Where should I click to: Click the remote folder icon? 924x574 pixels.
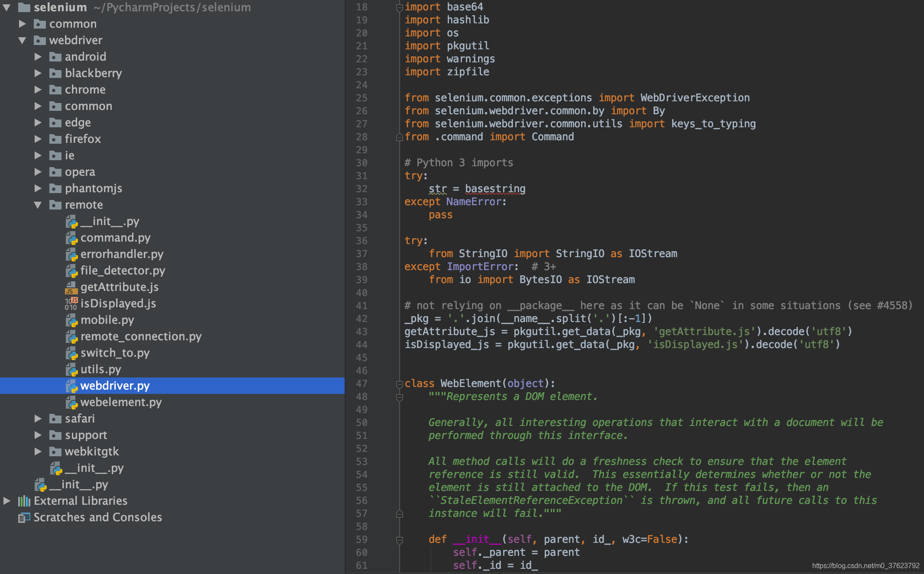(55, 205)
